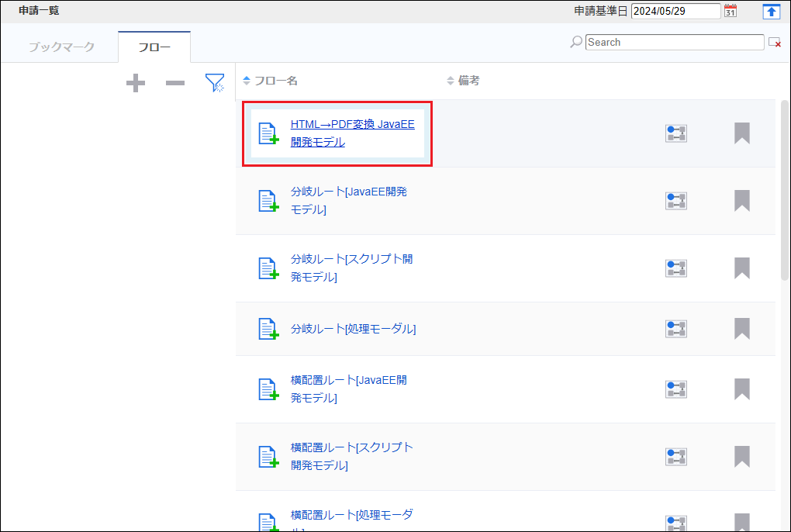Bookmark the 横配置ルート[JavaEE開発モデル] flow
791x532 pixels.
click(x=742, y=389)
